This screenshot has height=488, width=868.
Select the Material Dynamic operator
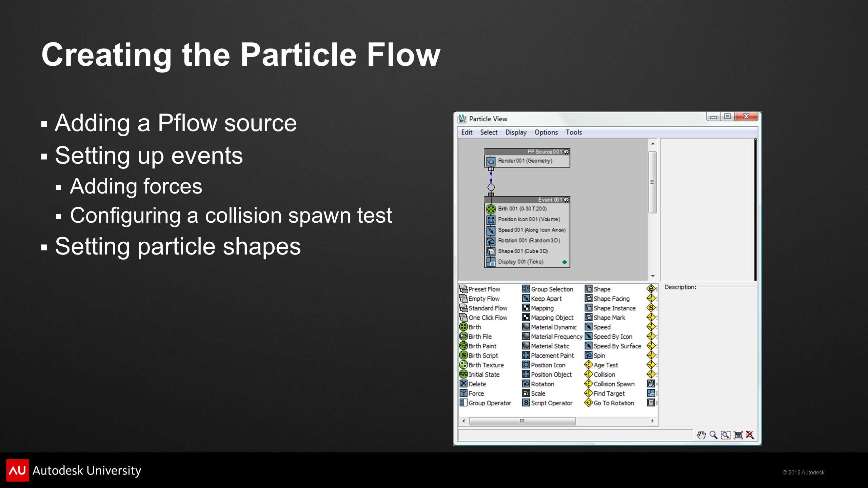[549, 327]
